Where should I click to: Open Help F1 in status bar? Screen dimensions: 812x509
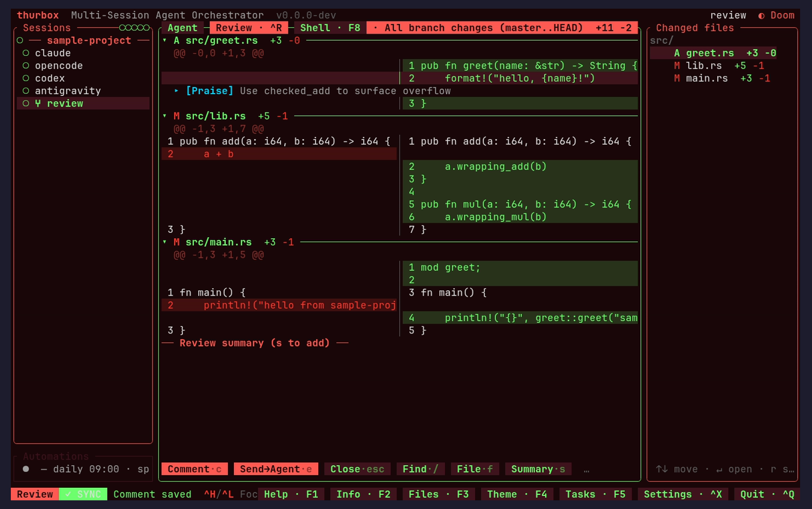pos(291,494)
